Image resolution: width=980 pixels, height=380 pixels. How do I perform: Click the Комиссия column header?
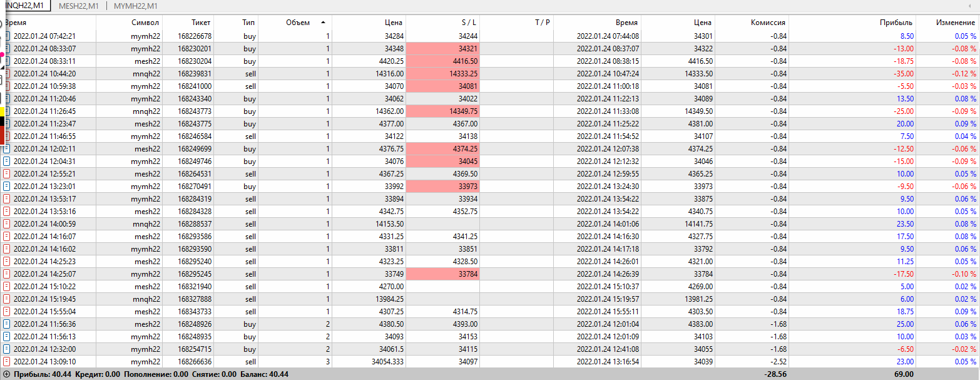(768, 22)
